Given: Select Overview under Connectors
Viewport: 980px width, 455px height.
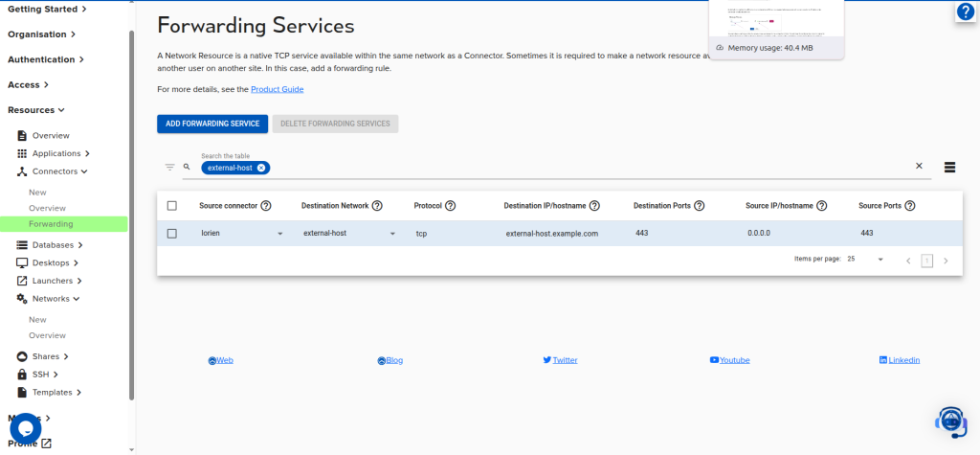Looking at the screenshot, I should pos(47,208).
